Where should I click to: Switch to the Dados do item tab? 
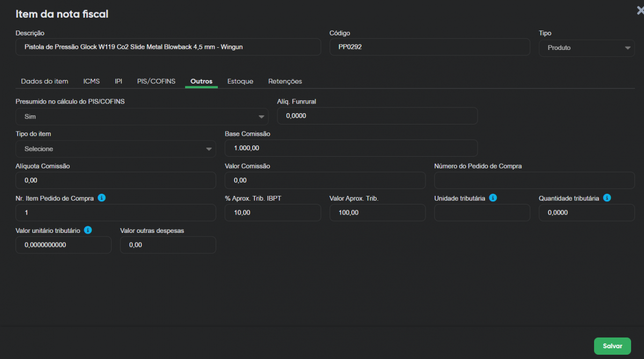[45, 82]
